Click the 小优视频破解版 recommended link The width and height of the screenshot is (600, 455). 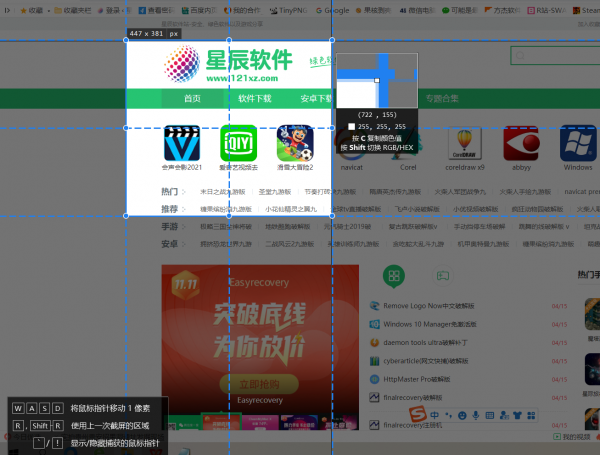[x=475, y=209]
